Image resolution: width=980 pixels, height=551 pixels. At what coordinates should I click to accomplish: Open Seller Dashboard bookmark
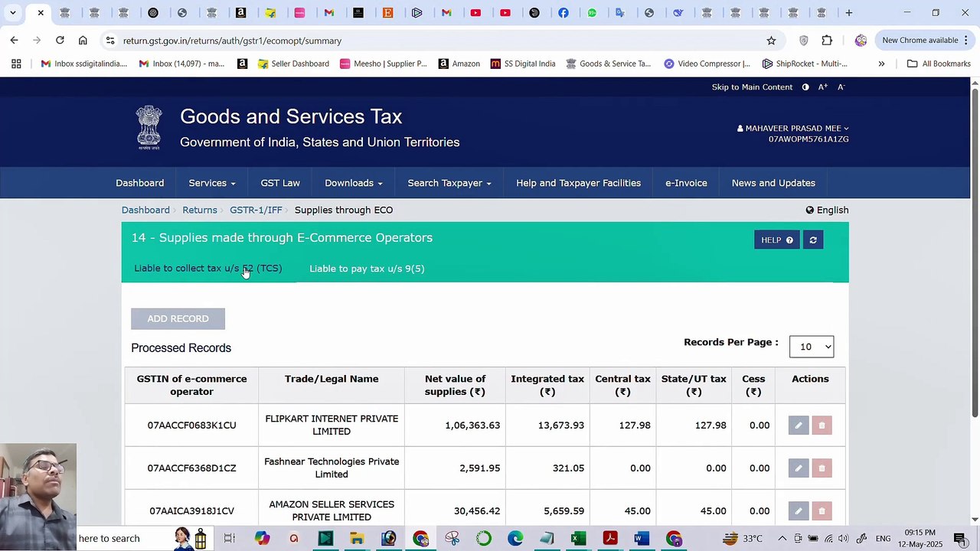click(x=293, y=64)
